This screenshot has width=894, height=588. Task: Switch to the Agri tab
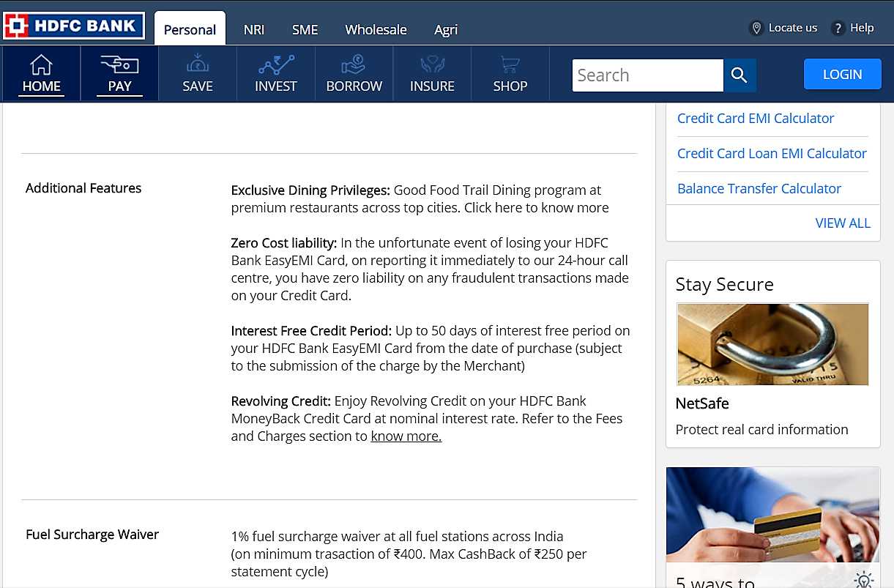(446, 29)
